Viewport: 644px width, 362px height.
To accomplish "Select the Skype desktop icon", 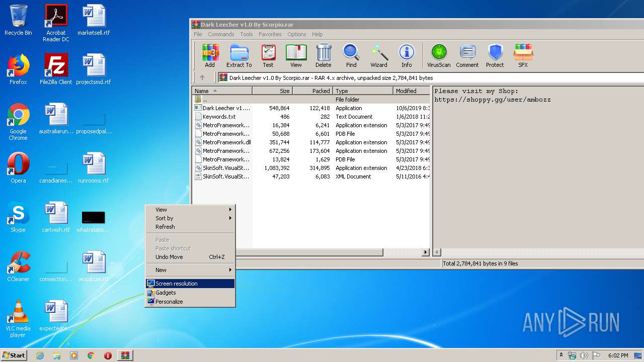I will [18, 217].
